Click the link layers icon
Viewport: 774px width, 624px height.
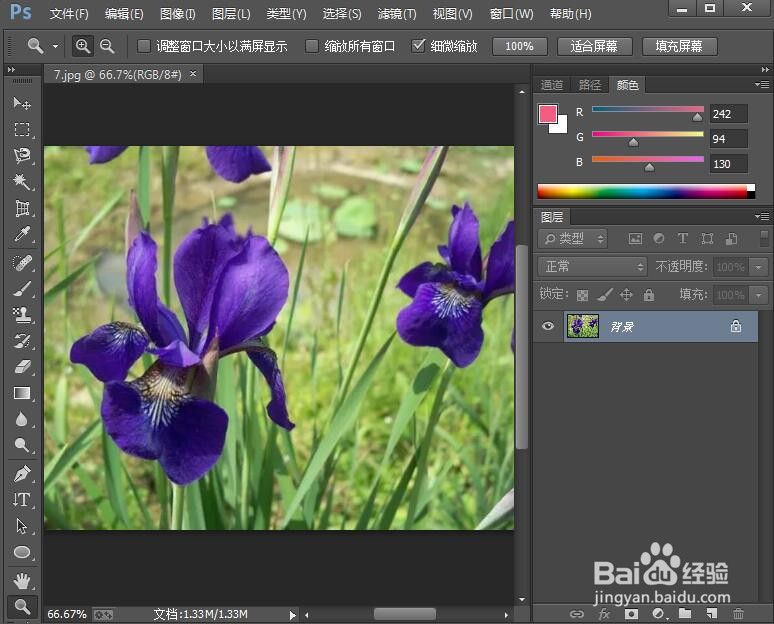pos(577,614)
